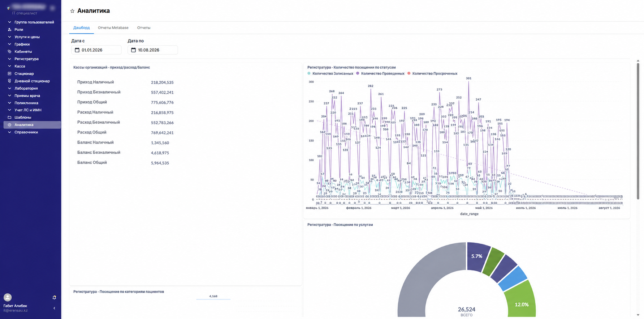This screenshot has width=644, height=319.
Task: Click the it@erensau.kz email text
Action: (16, 311)
